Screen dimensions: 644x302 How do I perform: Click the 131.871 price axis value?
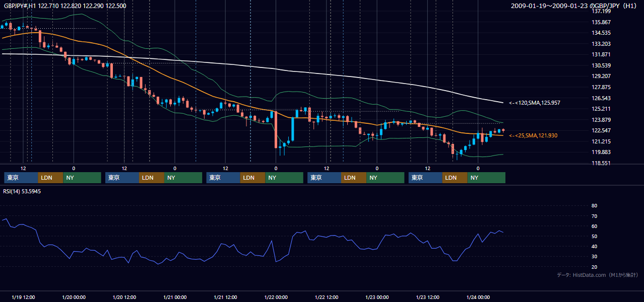coord(601,55)
